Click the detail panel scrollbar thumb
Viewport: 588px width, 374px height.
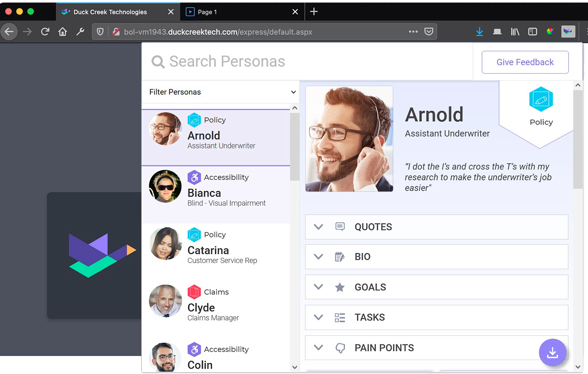pyautogui.click(x=578, y=139)
